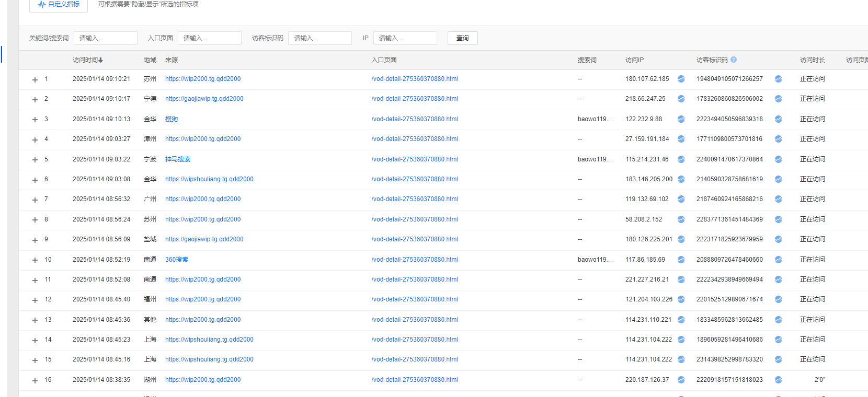Focus the IP input field
This screenshot has width=868, height=397.
click(405, 38)
